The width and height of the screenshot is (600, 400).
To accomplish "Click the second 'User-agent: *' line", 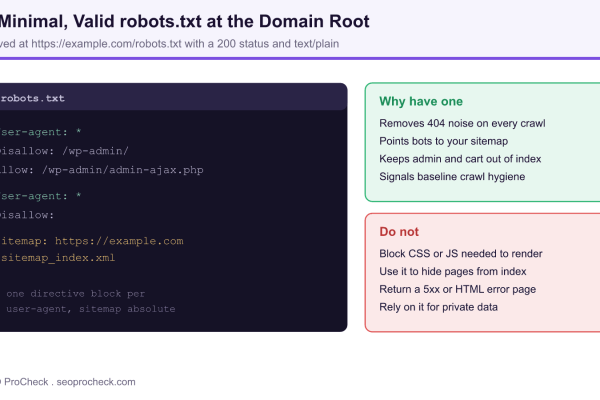I will (41, 196).
